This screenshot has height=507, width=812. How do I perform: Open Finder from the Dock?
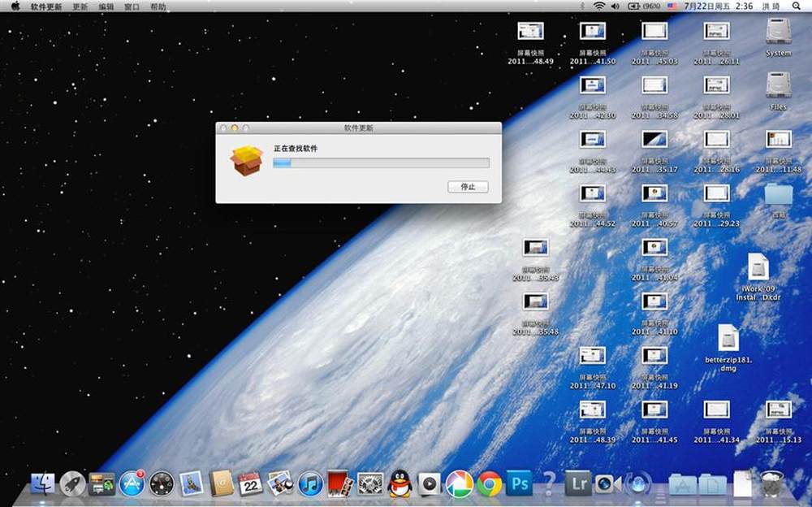point(43,483)
